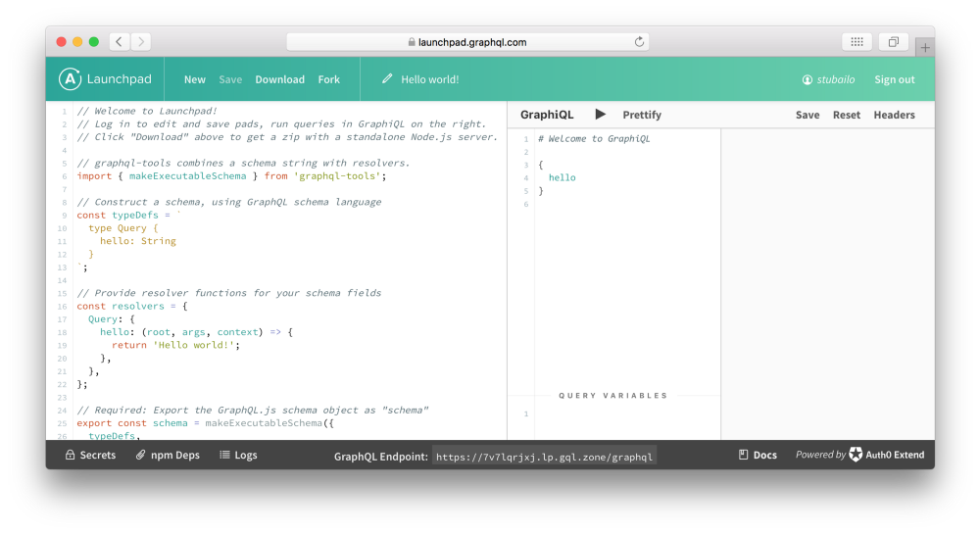Create a New pad
Screen dimensions: 980x534
pos(194,79)
